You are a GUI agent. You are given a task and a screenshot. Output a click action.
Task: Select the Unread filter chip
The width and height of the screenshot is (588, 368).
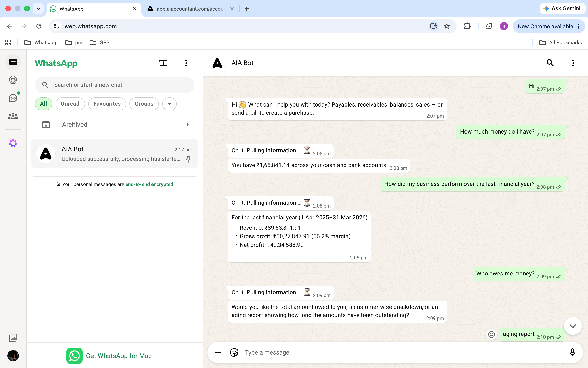[x=70, y=104]
